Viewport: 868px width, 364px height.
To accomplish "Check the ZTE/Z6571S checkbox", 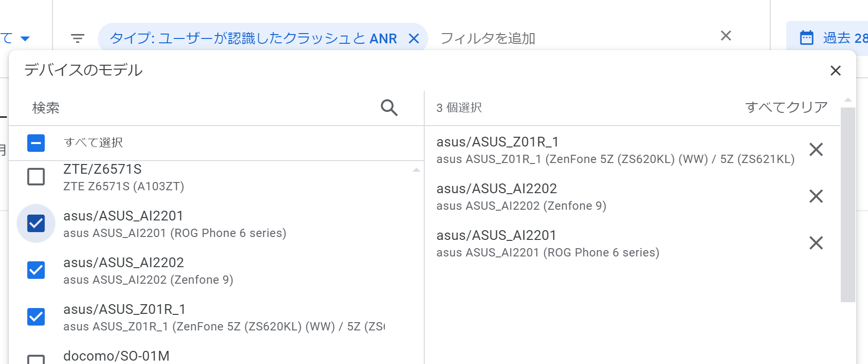I will [x=36, y=177].
